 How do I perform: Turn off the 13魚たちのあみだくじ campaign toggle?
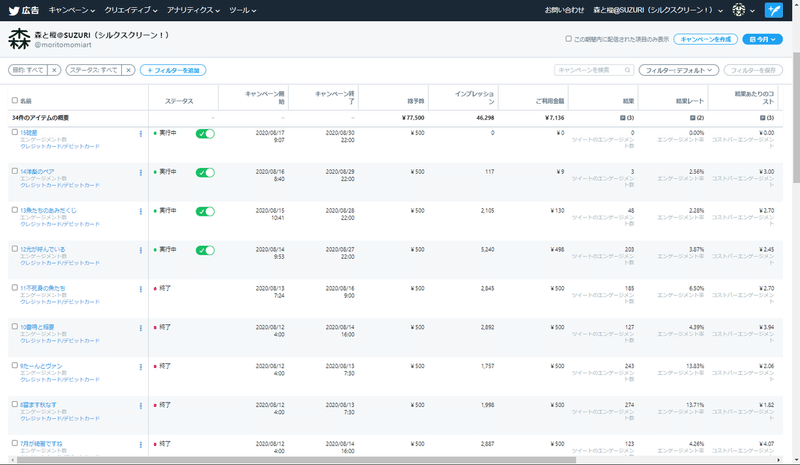[x=205, y=211]
